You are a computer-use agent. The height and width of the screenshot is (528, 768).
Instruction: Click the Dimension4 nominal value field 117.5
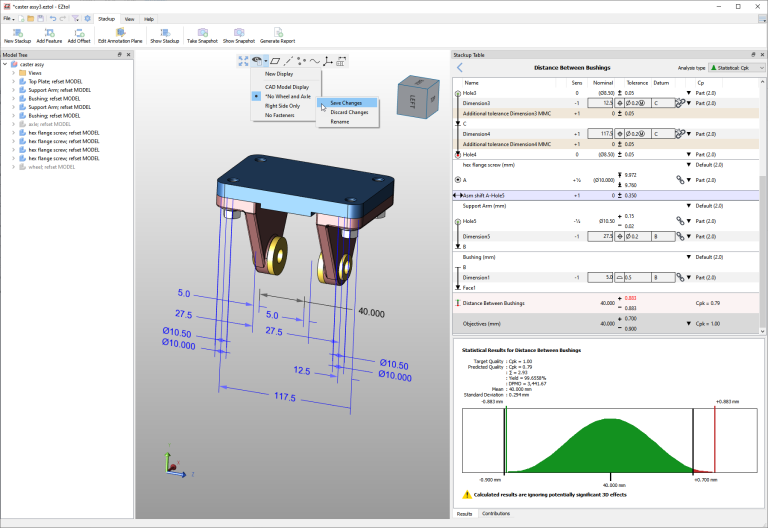pos(600,134)
